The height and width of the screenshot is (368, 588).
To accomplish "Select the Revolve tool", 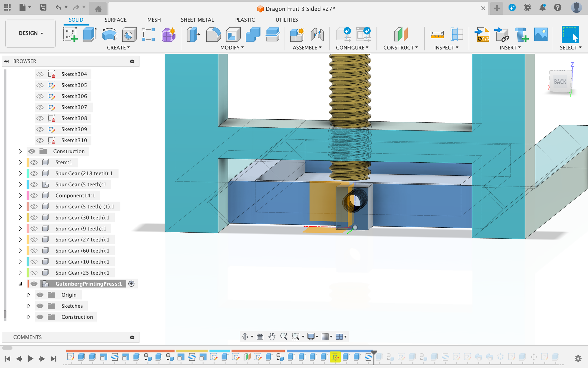I will [x=110, y=34].
